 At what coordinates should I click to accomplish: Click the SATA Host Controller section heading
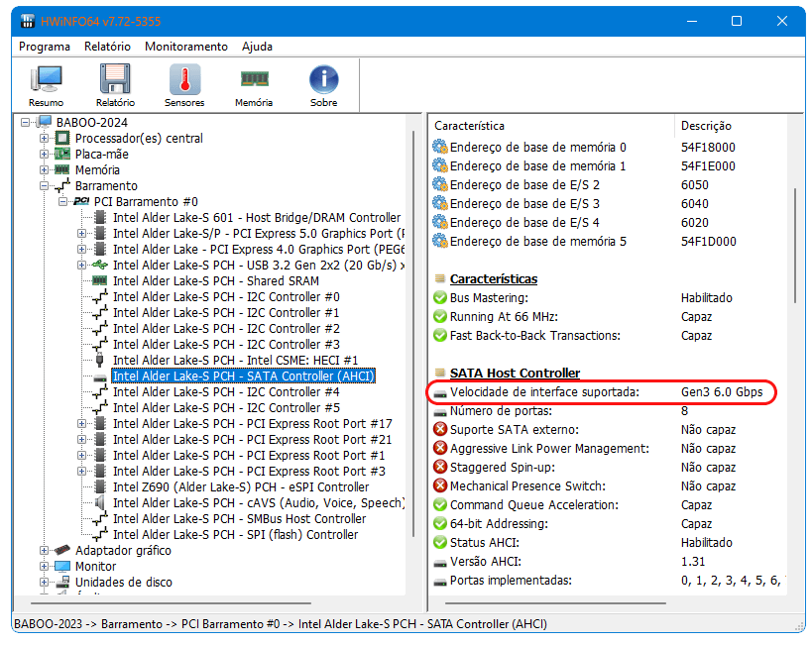click(x=515, y=374)
